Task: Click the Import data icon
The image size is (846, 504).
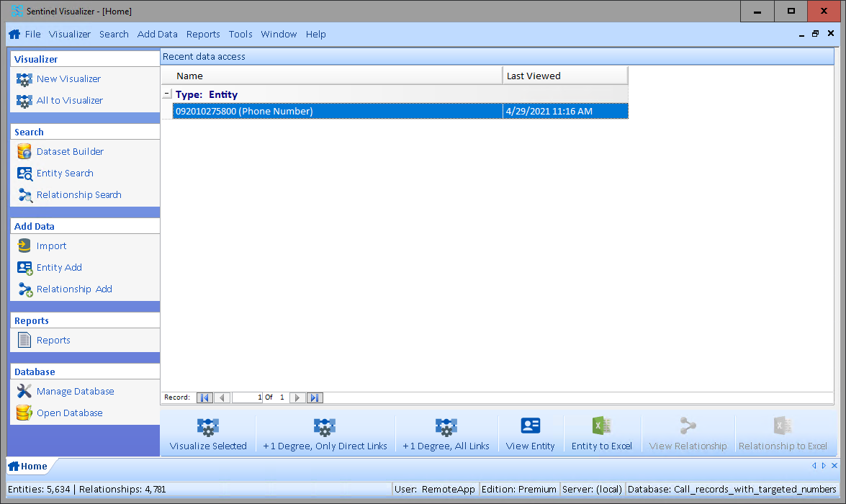Action: pyautogui.click(x=24, y=246)
